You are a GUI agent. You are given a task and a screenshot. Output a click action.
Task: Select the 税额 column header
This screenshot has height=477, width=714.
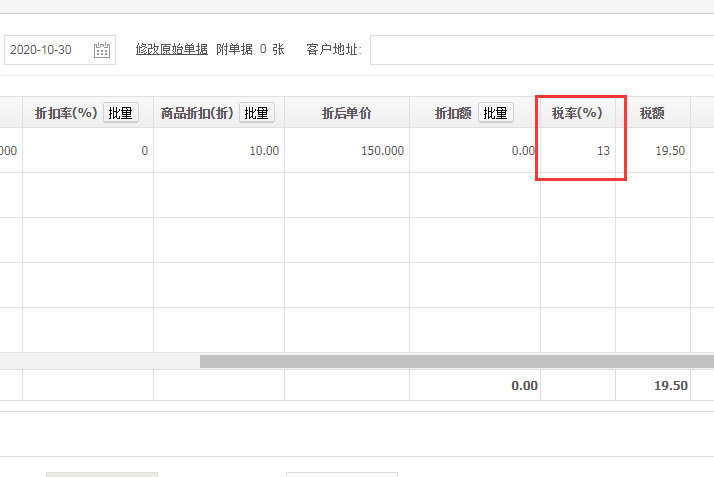[x=652, y=113]
